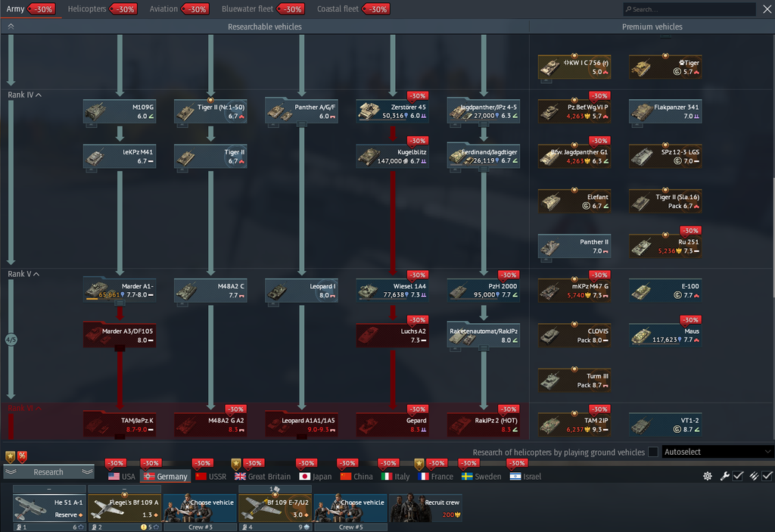Click the premium E-100 tank

pyautogui.click(x=665, y=291)
